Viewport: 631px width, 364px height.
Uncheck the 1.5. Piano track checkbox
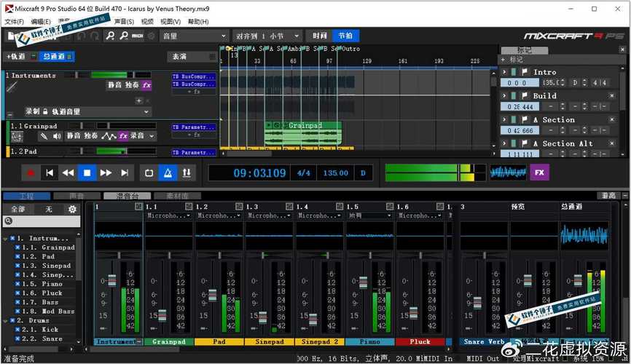(x=18, y=284)
